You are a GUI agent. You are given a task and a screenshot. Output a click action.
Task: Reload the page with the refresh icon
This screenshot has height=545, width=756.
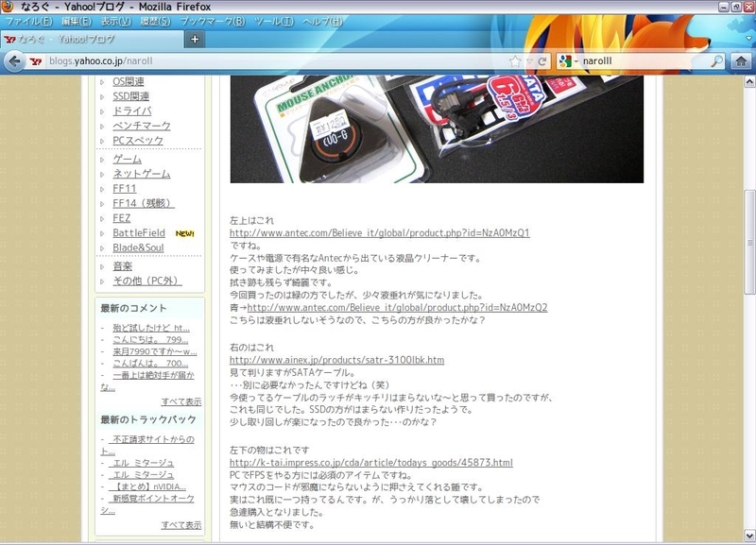tap(542, 61)
